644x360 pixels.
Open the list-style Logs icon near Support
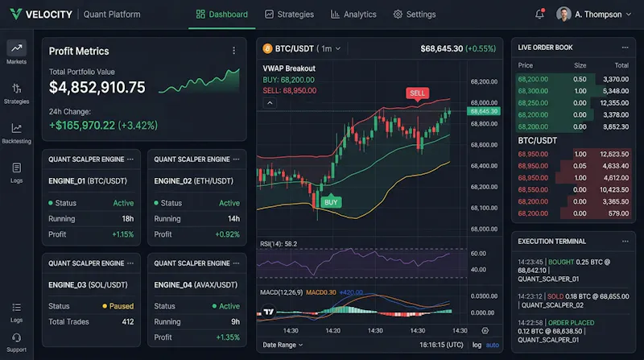click(x=16, y=312)
